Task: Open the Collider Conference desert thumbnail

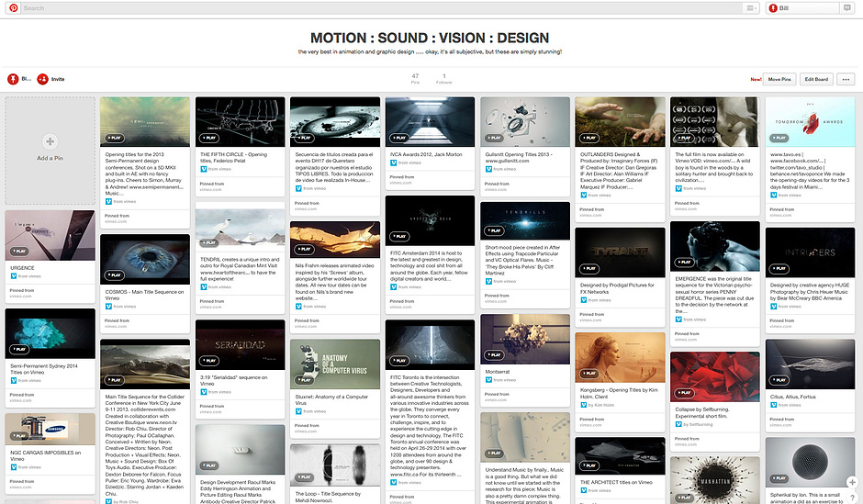Action: 145,364
